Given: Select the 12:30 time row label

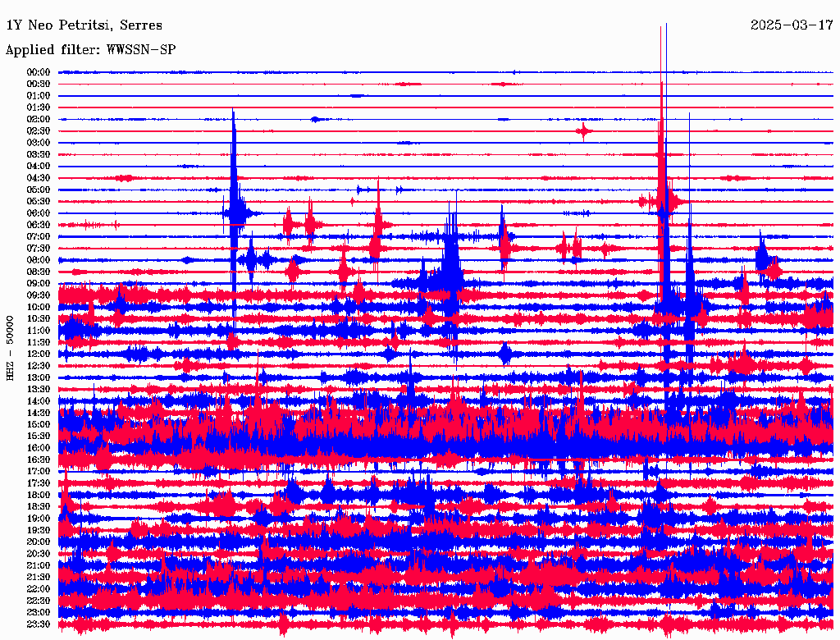Looking at the screenshot, I should click(x=38, y=366).
